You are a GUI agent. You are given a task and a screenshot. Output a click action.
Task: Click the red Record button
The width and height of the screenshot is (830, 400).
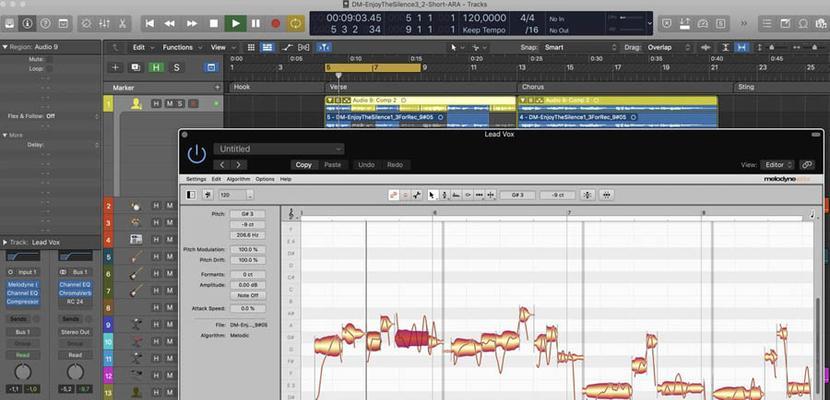tap(275, 23)
